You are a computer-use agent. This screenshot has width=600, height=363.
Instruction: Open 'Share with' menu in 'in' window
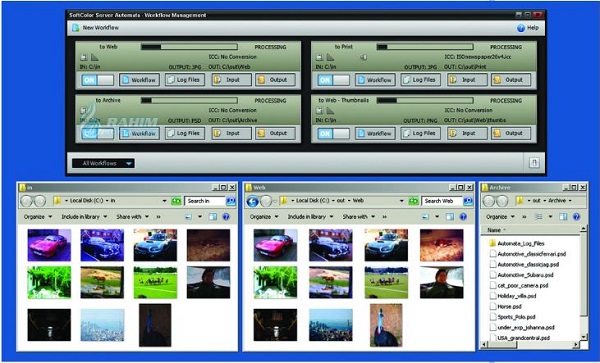click(x=132, y=217)
